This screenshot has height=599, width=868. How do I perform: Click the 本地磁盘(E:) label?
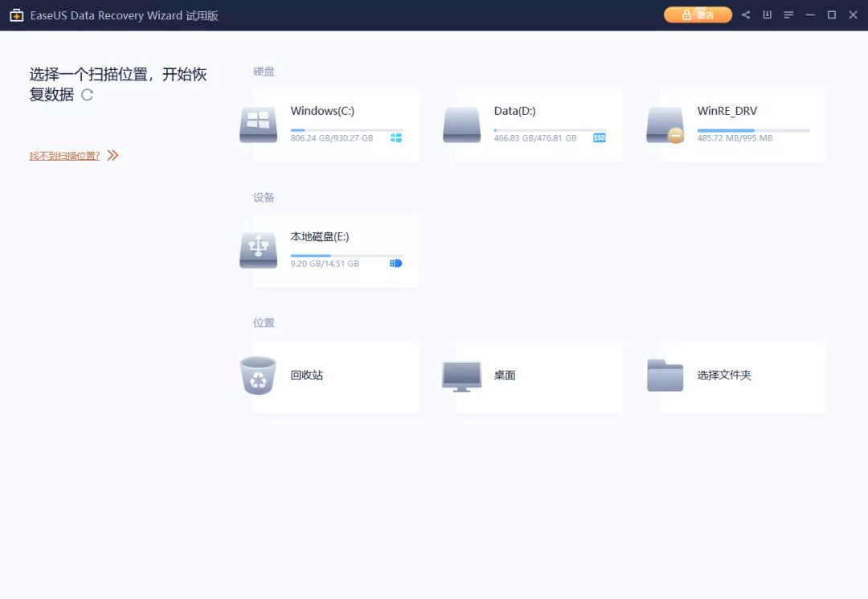coord(320,236)
